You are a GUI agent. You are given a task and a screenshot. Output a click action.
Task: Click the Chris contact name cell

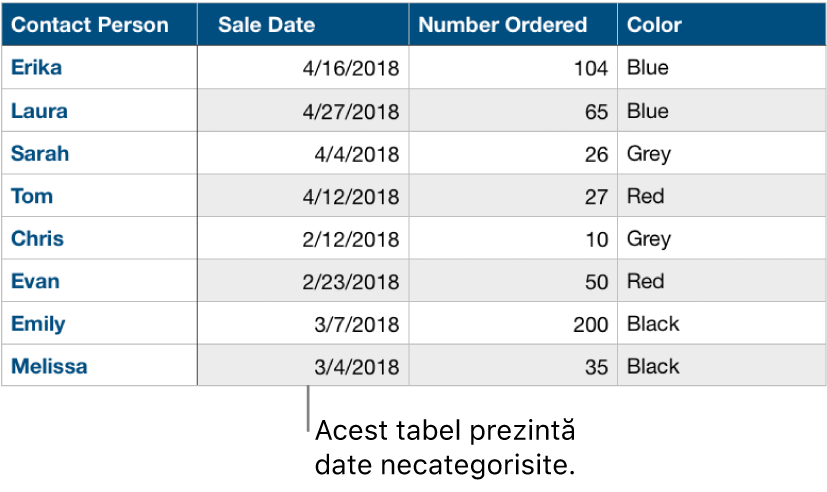click(37, 239)
